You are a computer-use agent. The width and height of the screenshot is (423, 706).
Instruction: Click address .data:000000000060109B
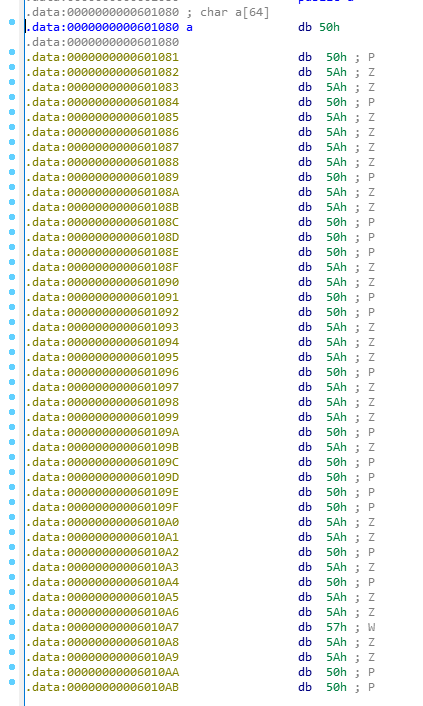coord(102,447)
